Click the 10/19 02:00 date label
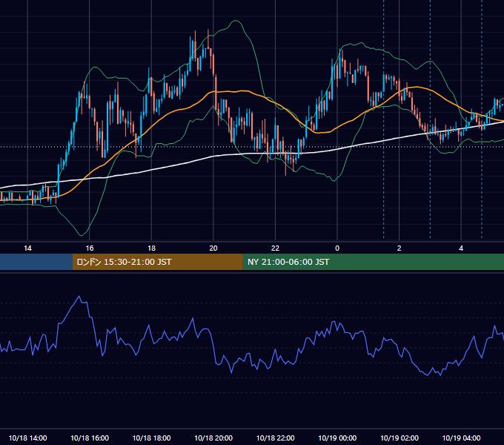Viewport: 504px width, 445px height. click(x=399, y=438)
